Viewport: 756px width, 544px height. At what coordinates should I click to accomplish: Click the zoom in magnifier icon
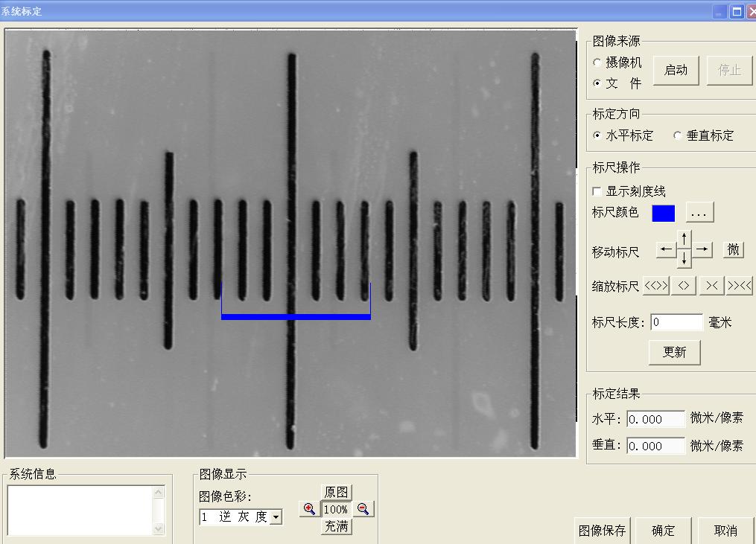[x=309, y=509]
